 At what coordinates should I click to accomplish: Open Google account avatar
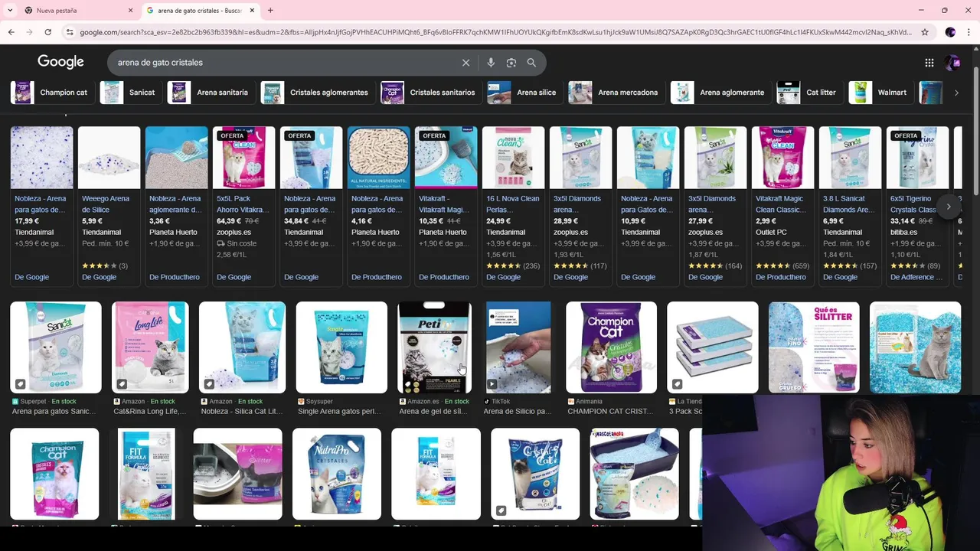[x=952, y=63]
